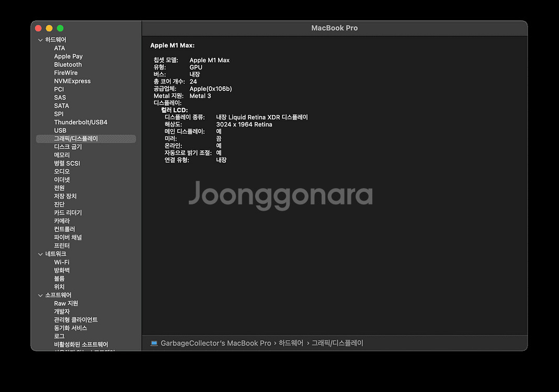The image size is (559, 392).
Task: Select ATA in the sidebar
Action: (x=60, y=48)
